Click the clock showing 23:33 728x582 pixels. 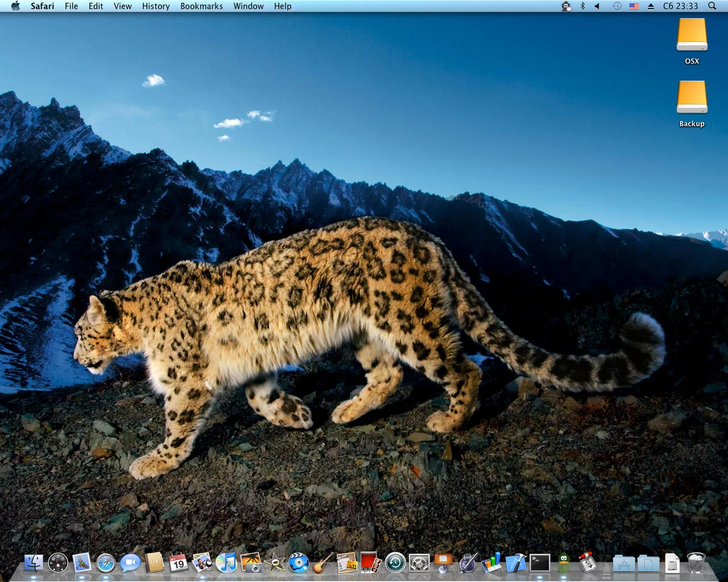coord(681,6)
